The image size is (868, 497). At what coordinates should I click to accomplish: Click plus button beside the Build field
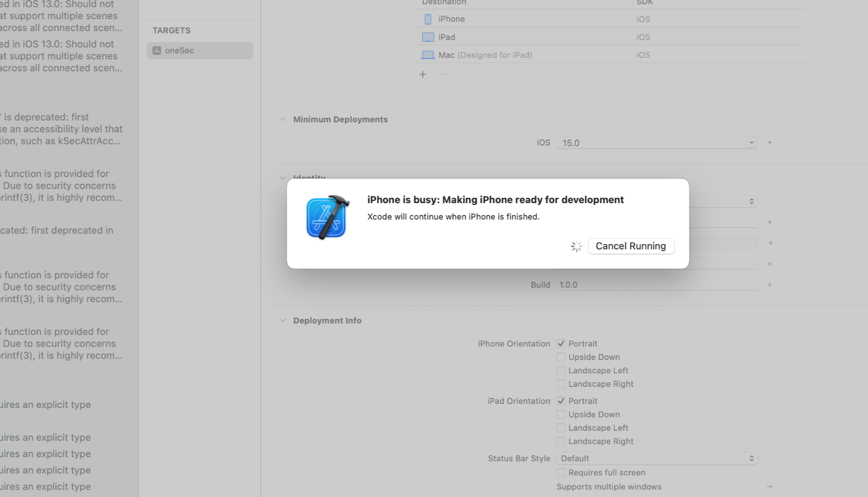point(769,285)
